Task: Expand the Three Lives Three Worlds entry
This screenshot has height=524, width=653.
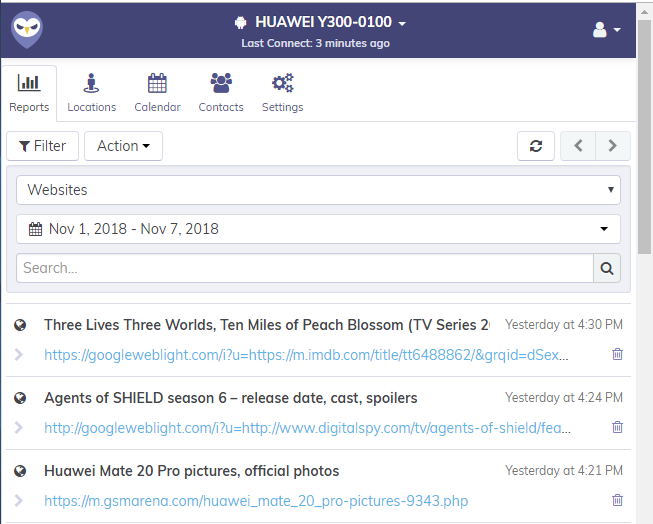Action: point(19,355)
